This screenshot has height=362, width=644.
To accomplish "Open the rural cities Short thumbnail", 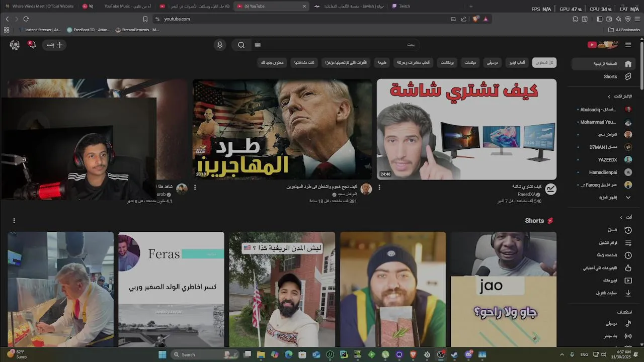I will coord(282,289).
